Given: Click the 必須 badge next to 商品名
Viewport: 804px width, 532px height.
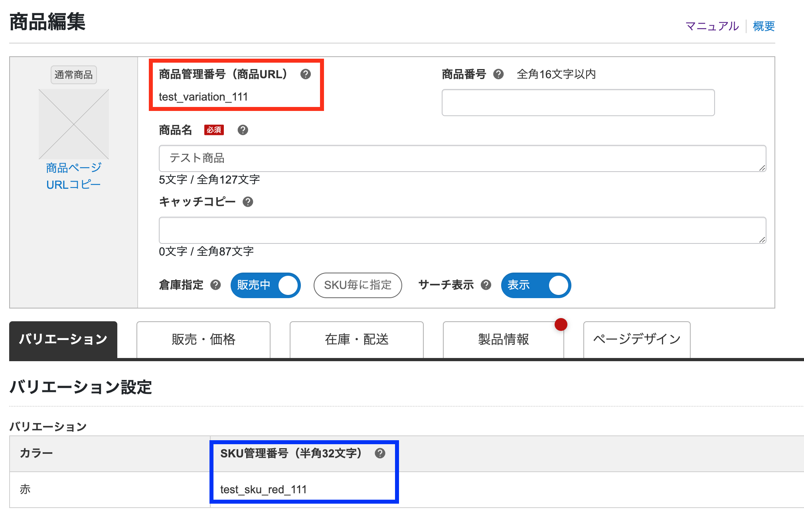Looking at the screenshot, I should (214, 130).
